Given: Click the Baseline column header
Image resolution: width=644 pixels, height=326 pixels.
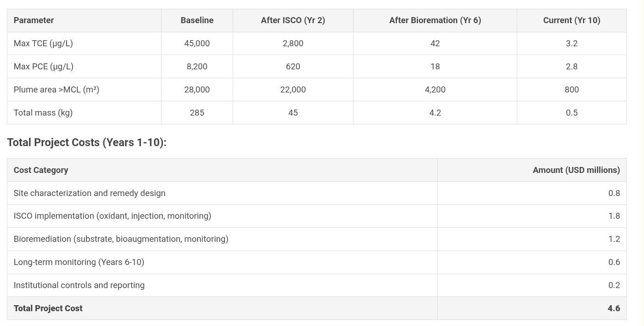Looking at the screenshot, I should pos(197,20).
